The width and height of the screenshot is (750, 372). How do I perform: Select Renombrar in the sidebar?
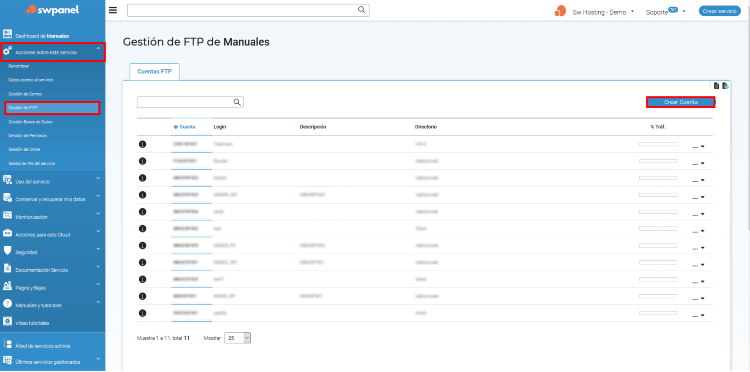19,66
